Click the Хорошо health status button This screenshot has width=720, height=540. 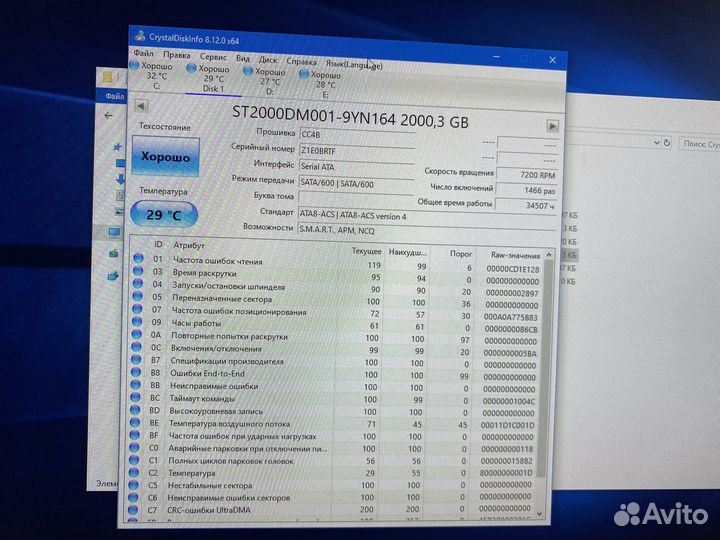165,157
